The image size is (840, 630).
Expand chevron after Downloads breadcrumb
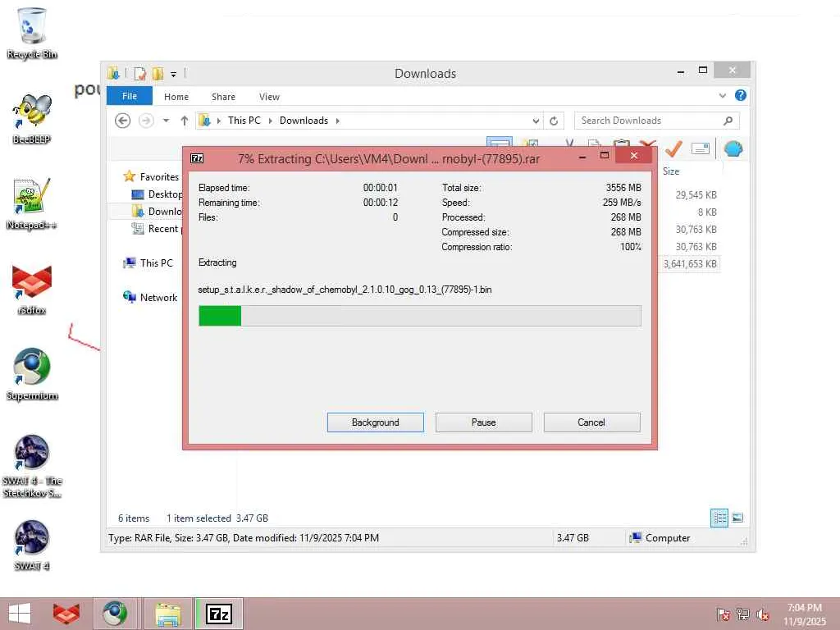coord(337,121)
